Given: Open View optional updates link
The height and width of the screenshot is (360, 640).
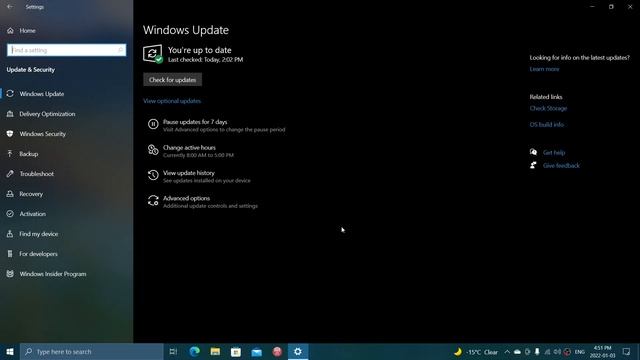Looking at the screenshot, I should (172, 101).
